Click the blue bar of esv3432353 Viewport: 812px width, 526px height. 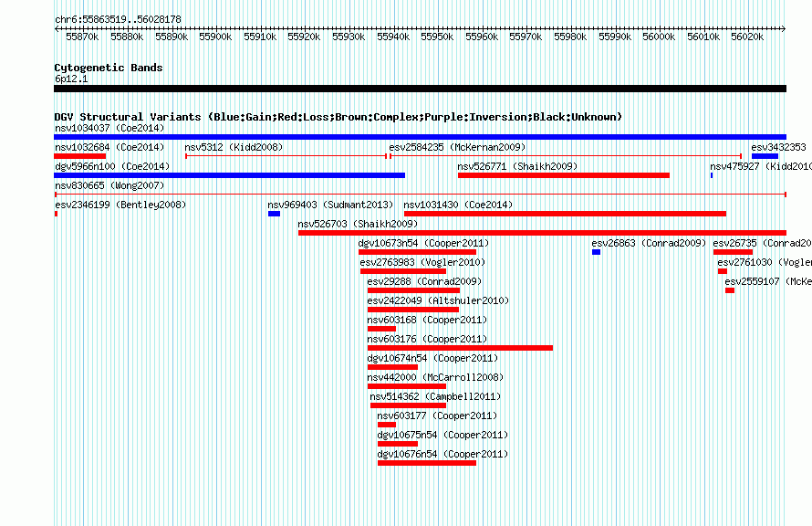pyautogui.click(x=765, y=156)
